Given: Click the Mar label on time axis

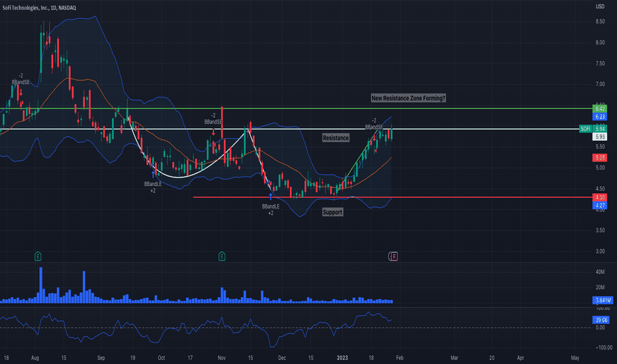Looking at the screenshot, I should pos(455,357).
